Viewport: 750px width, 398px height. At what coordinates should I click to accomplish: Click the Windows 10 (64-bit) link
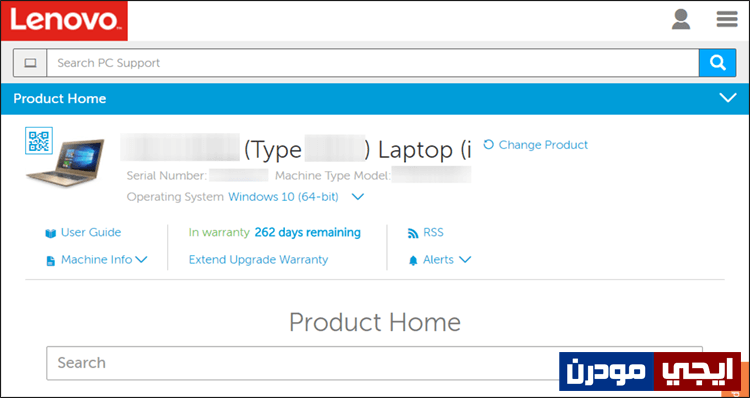[x=284, y=197]
